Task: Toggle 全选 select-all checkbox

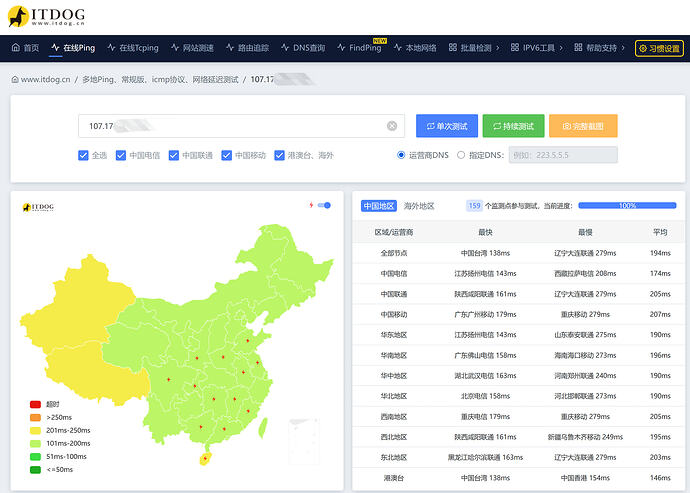Action: 83,155
